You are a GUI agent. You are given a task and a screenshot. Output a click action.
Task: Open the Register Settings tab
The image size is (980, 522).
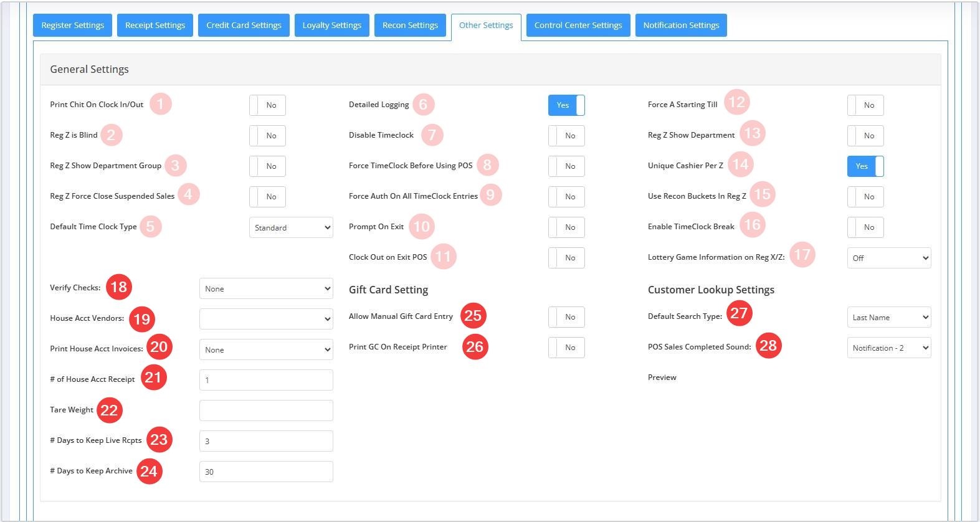(x=72, y=26)
